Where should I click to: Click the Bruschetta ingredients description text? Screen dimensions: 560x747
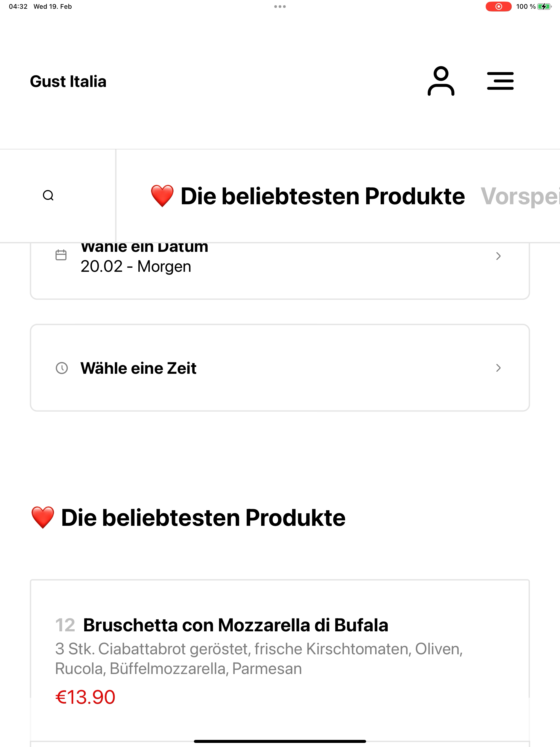tap(259, 659)
